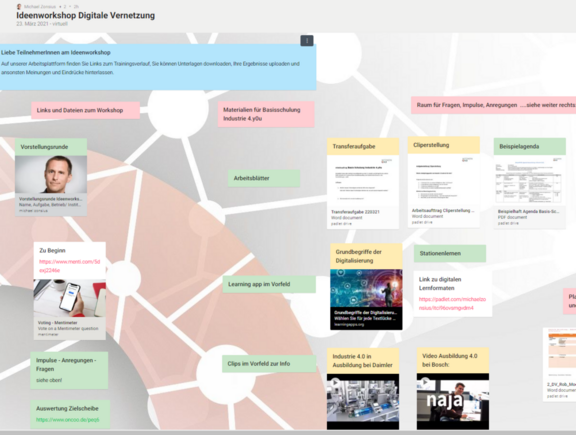576x435 pixels.
Task: Click the Clips im Vorfeld zur Info label
Action: [269, 364]
